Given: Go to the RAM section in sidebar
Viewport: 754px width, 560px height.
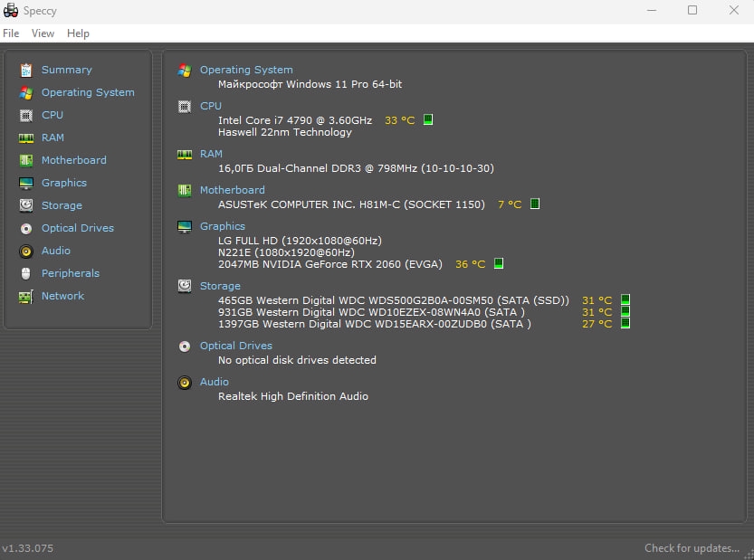Looking at the screenshot, I should (x=52, y=138).
